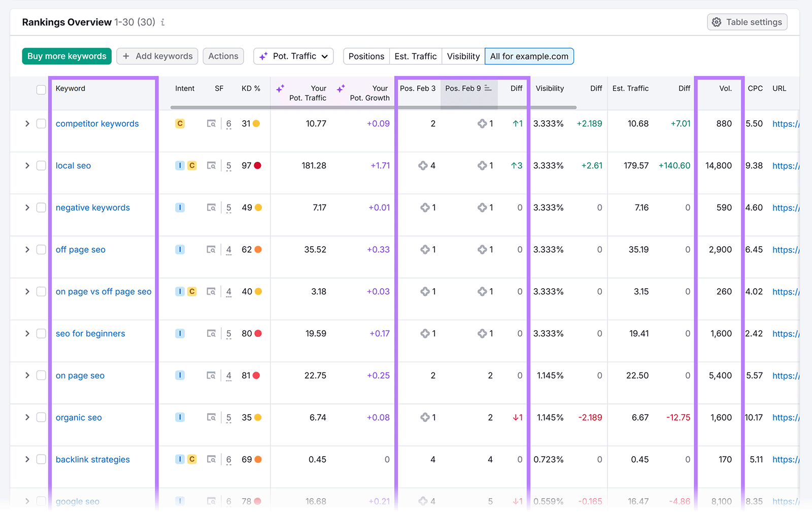
Task: Switch to the Positions tab
Action: coord(366,56)
